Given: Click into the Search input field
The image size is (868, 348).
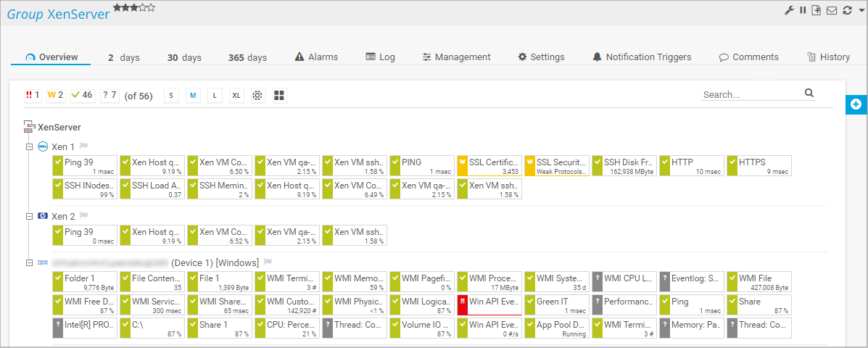Looking at the screenshot, I should [751, 94].
